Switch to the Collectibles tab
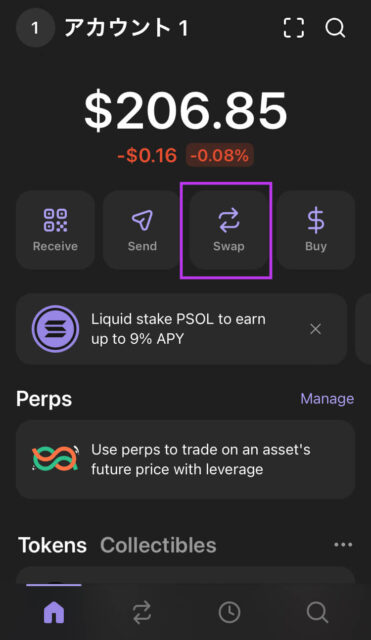371x640 pixels. coord(158,545)
